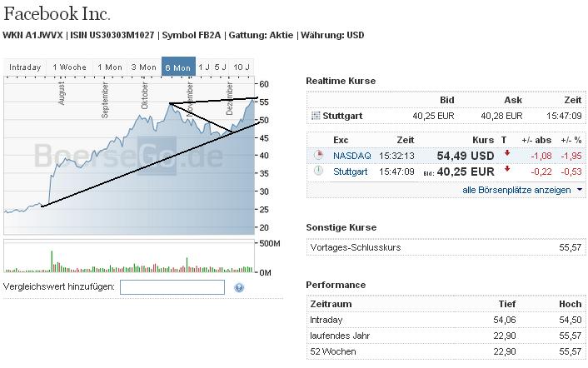Click the green clock icon beside Stuttgart
588x368 pixels.
317,172
